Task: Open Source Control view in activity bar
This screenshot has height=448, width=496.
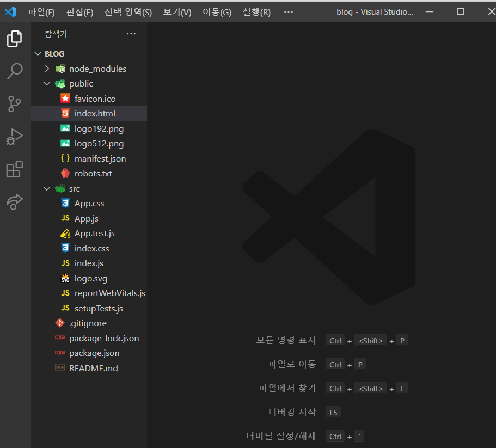Action: [x=15, y=104]
